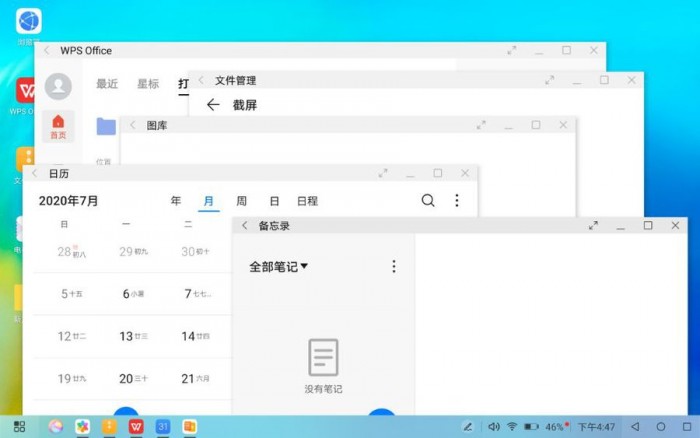Click the Wi-Fi icon in system tray
Screen dimensions: 700x438
pyautogui.click(x=512, y=427)
